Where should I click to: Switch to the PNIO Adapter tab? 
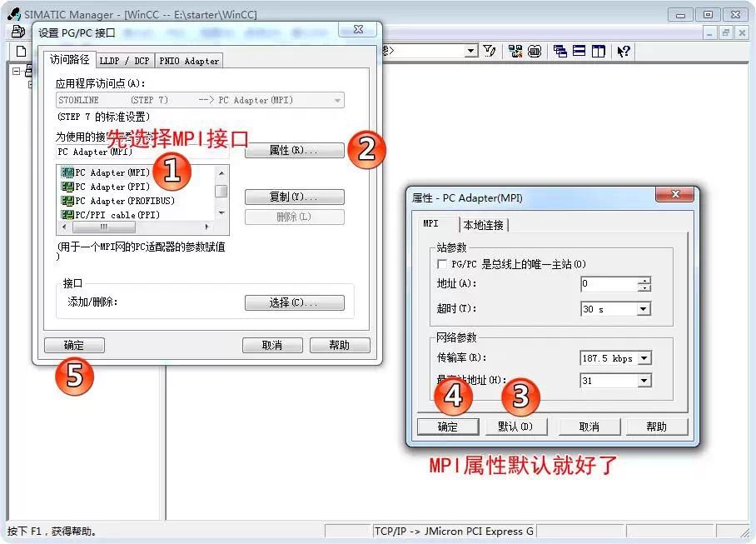click(x=189, y=61)
